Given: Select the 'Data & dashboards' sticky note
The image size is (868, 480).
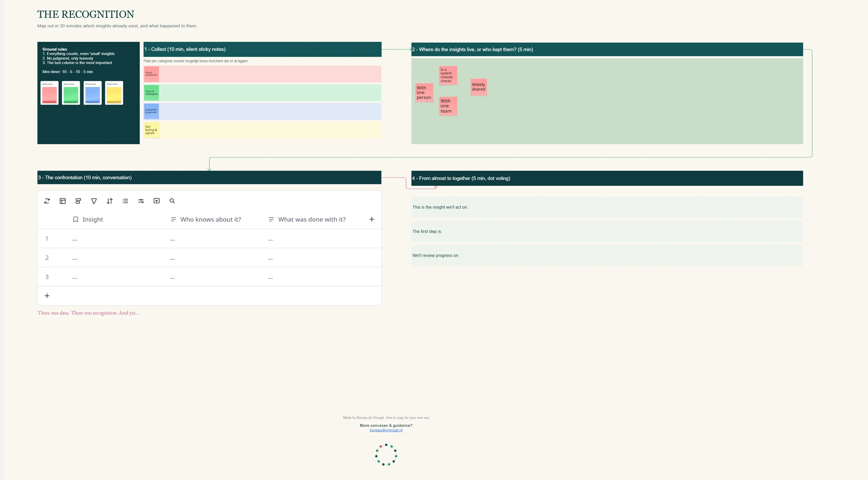Looking at the screenshot, I should coord(151,74).
